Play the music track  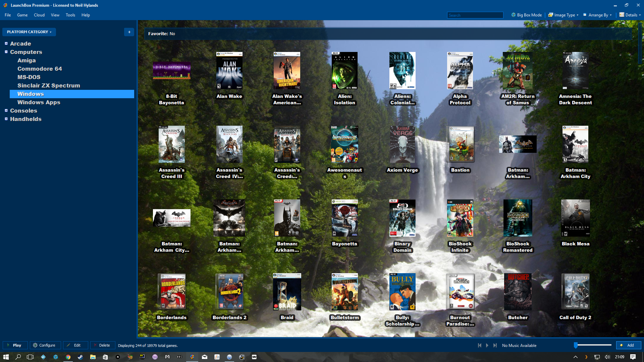click(x=487, y=345)
